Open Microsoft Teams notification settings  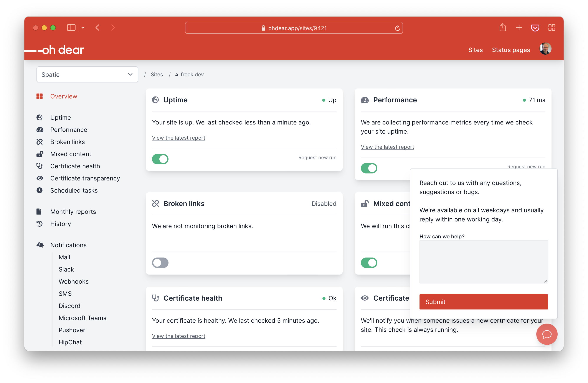coord(82,318)
